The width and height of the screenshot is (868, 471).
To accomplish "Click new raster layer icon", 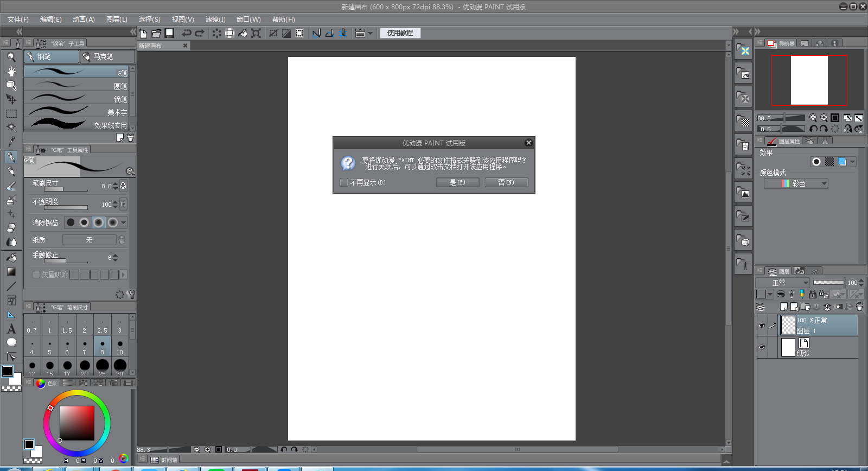I will coord(783,307).
